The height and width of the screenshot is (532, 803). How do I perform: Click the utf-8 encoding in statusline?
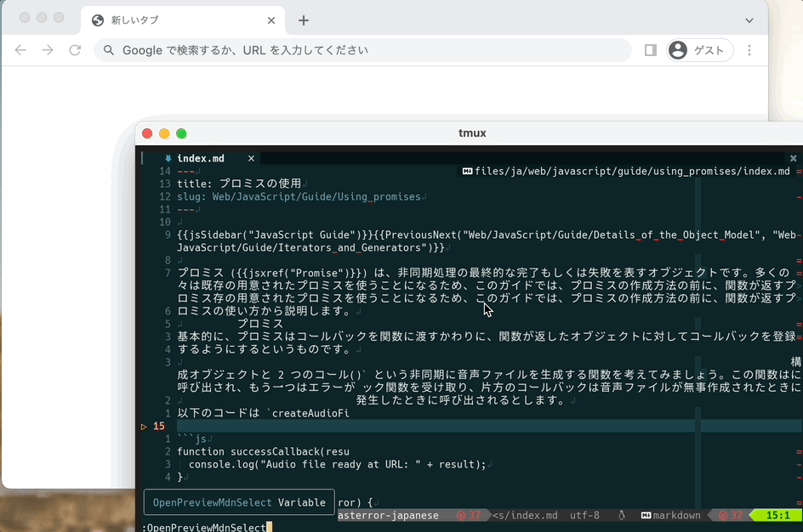point(584,516)
